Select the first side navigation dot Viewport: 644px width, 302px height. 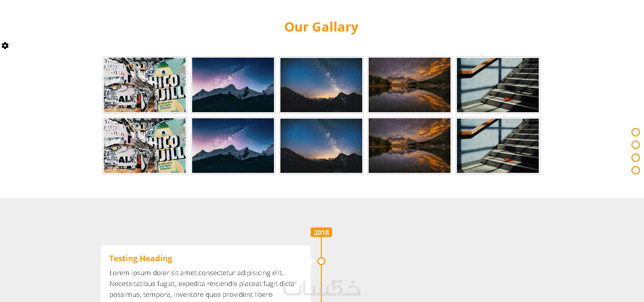click(636, 132)
